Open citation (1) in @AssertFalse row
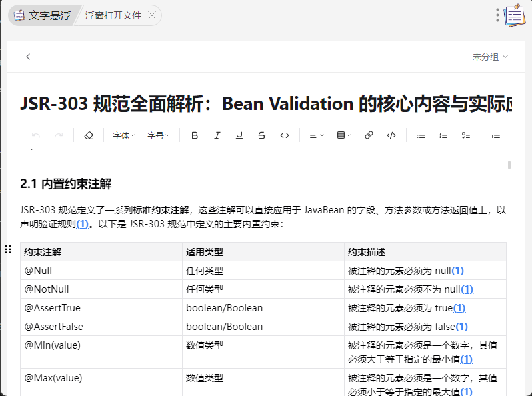This screenshot has width=532, height=396. (462, 327)
